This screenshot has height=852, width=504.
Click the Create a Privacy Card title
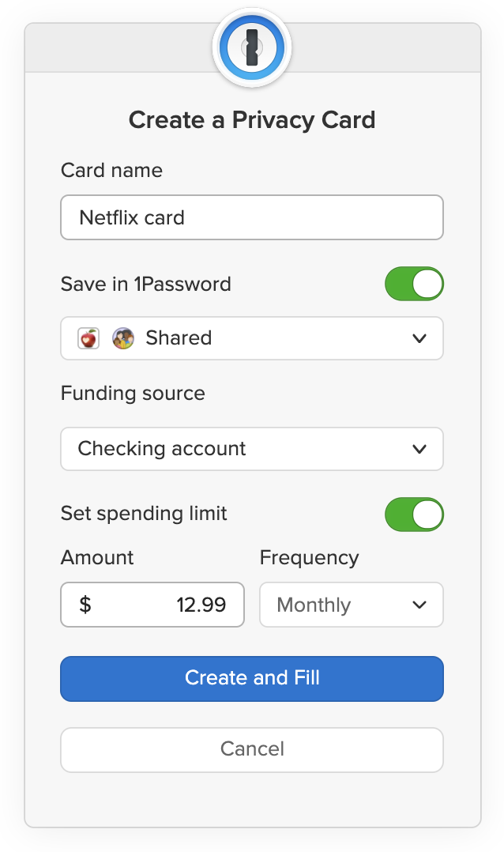[x=252, y=119]
